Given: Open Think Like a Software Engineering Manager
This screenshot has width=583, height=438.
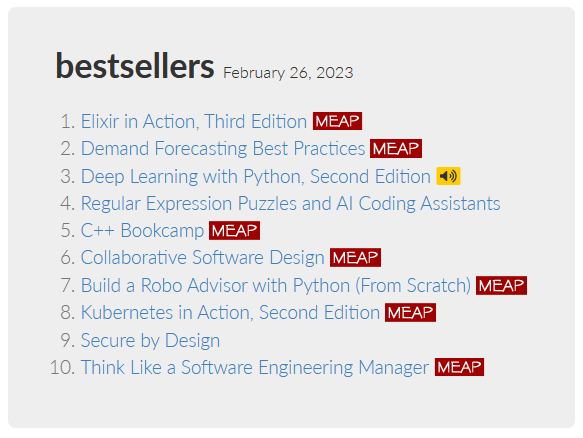Looking at the screenshot, I should pos(255,368).
